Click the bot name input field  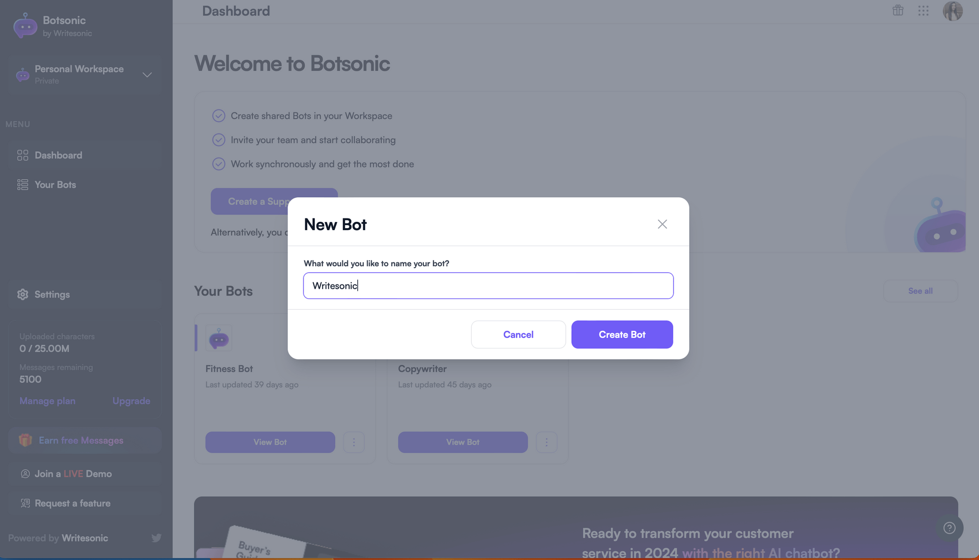click(489, 285)
